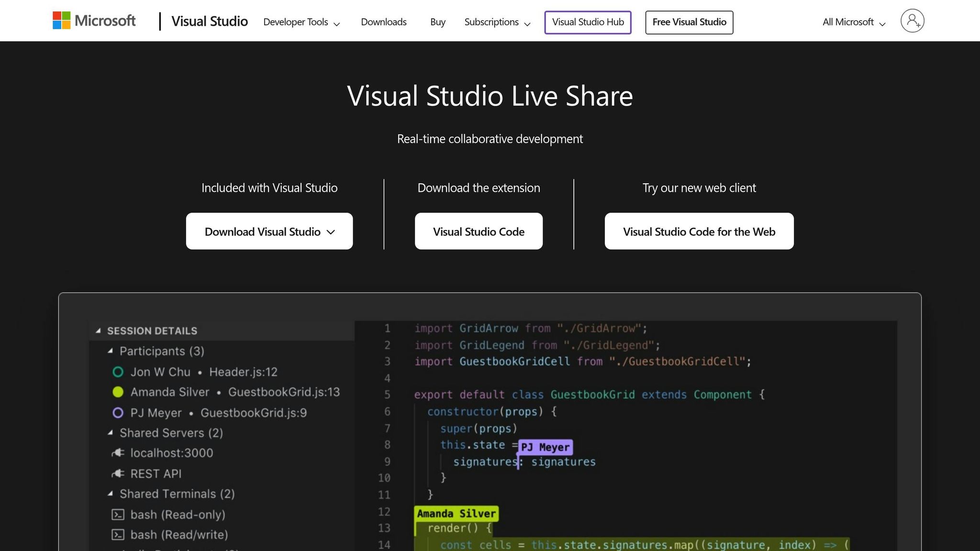Click 'import GridArrow' code line

[531, 329]
